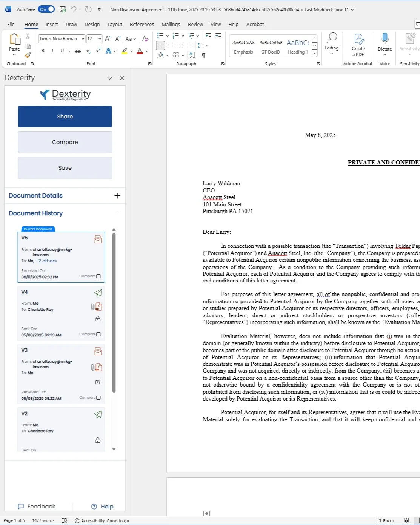
Task: Click the Save button in Dexterity pane
Action: (x=65, y=168)
